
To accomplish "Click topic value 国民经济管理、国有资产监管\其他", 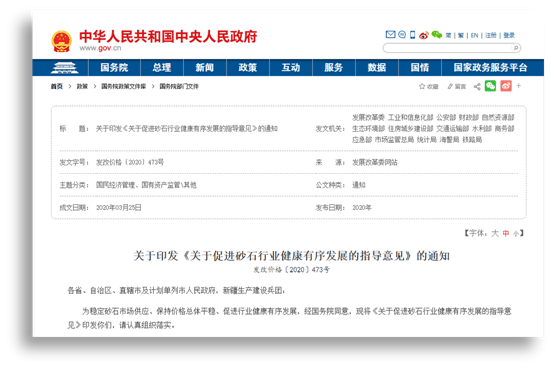I will (x=146, y=185).
